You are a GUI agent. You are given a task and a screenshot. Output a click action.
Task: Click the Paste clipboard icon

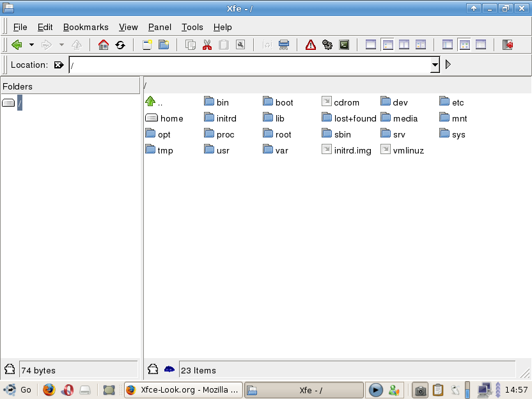tap(224, 45)
